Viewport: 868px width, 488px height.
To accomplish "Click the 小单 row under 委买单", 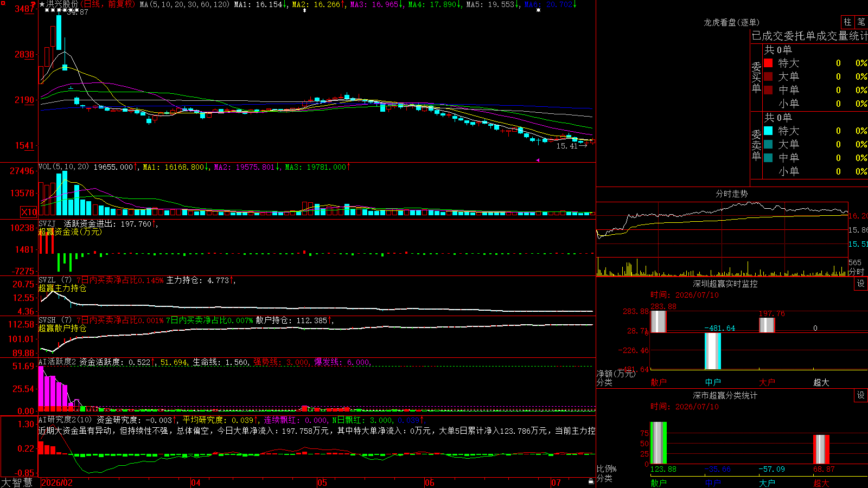I will (x=815, y=104).
